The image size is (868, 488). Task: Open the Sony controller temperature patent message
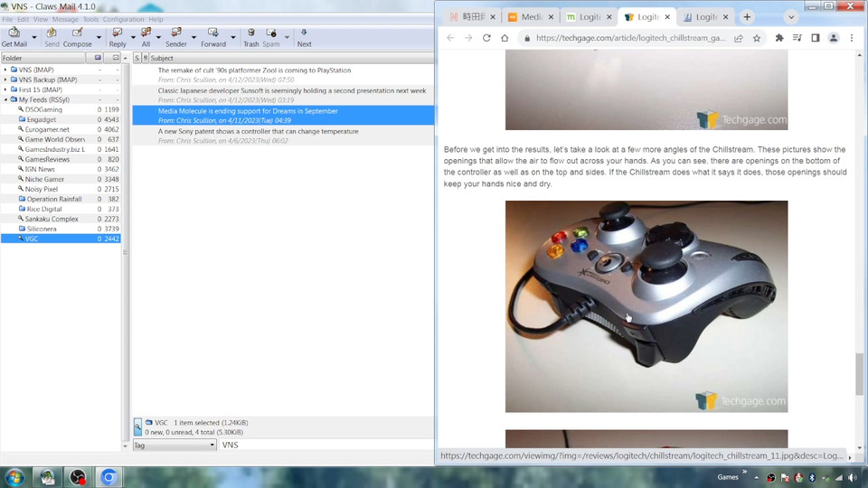point(283,136)
